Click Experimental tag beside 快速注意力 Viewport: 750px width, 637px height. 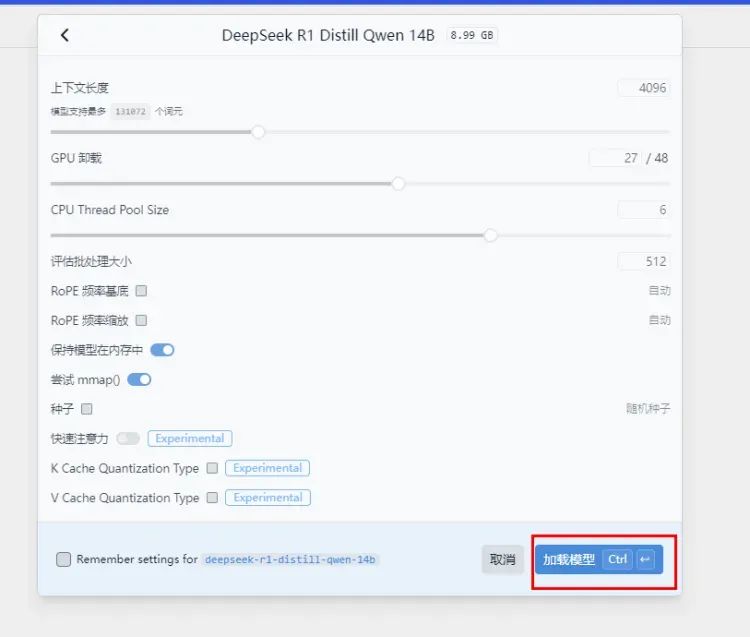(x=190, y=439)
